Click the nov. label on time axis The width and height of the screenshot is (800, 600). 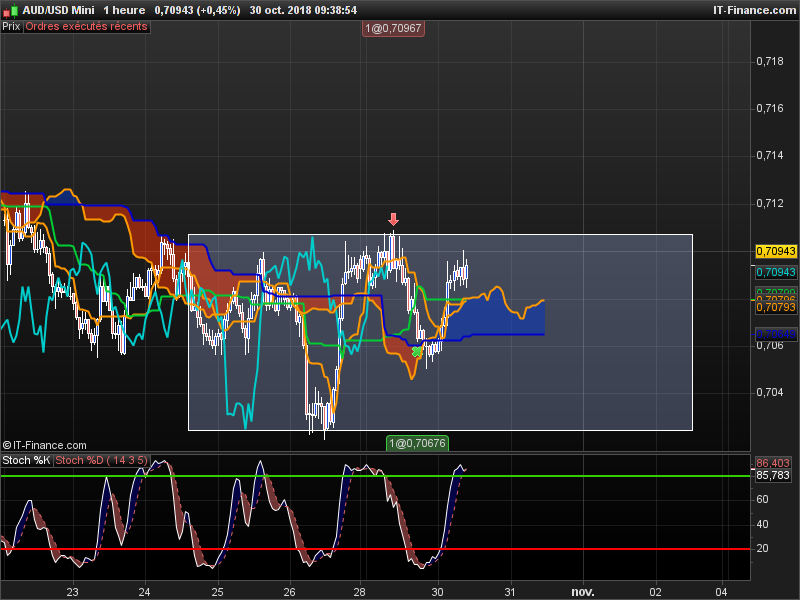pos(583,592)
